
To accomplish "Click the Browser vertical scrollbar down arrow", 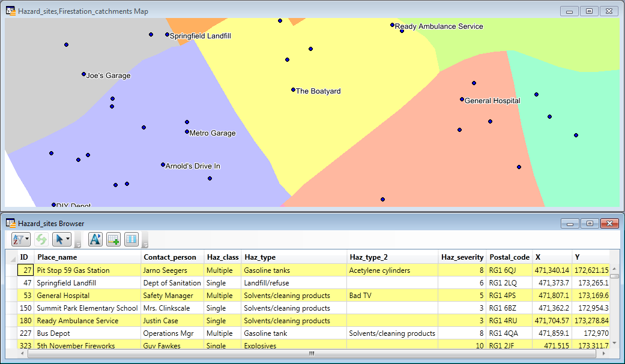I will [x=614, y=343].
